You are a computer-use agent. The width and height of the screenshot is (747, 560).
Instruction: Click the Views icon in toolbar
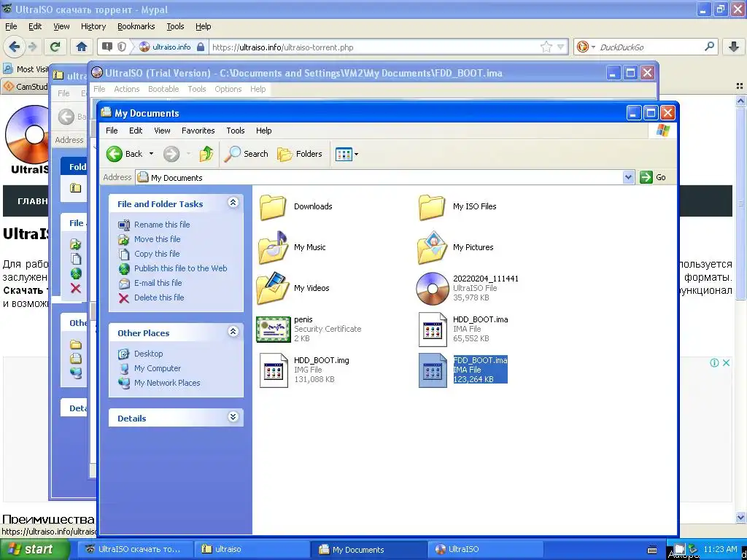click(344, 154)
